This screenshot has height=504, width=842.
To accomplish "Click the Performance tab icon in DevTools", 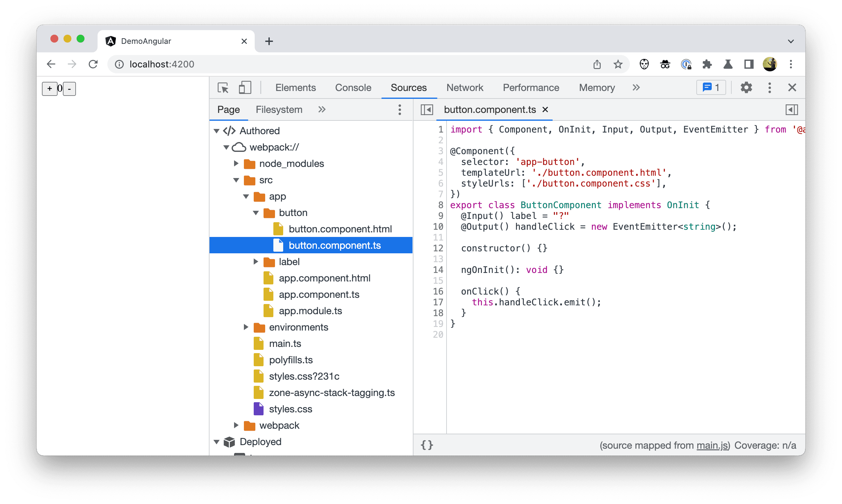I will 531,88.
